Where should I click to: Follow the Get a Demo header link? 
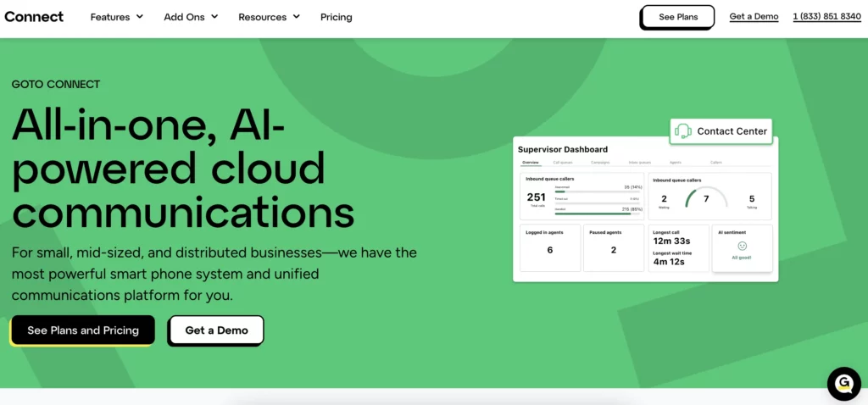click(754, 17)
